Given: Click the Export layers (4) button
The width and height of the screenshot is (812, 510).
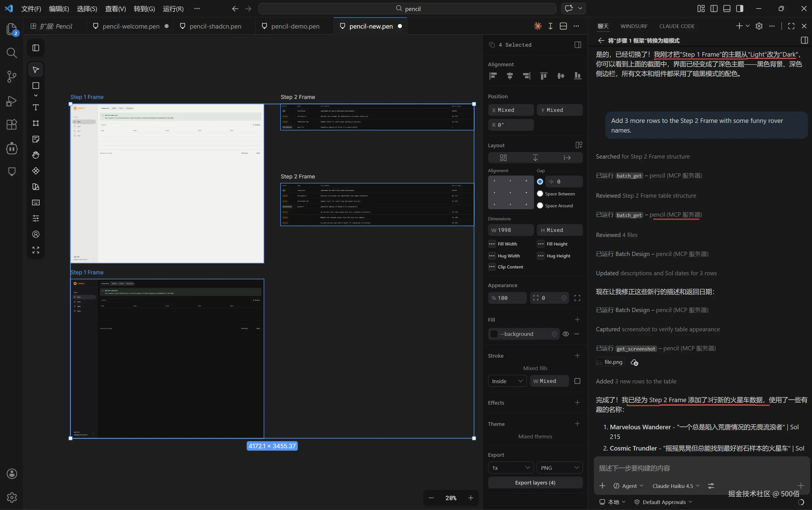Looking at the screenshot, I should [535, 483].
